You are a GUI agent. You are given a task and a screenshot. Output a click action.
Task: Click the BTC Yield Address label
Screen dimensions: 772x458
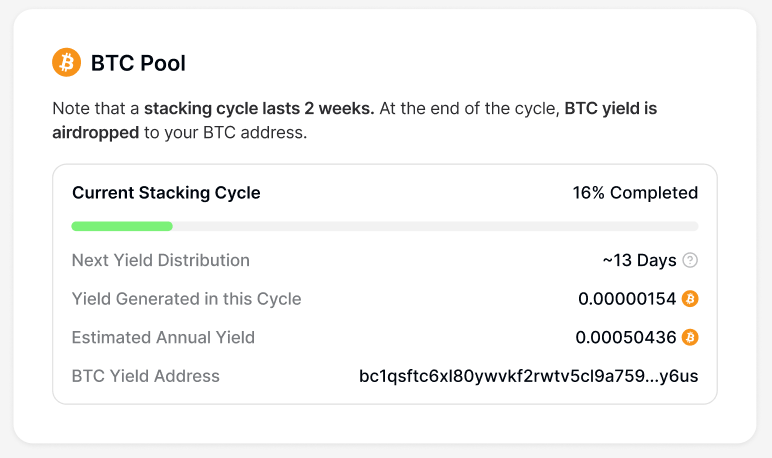click(146, 376)
